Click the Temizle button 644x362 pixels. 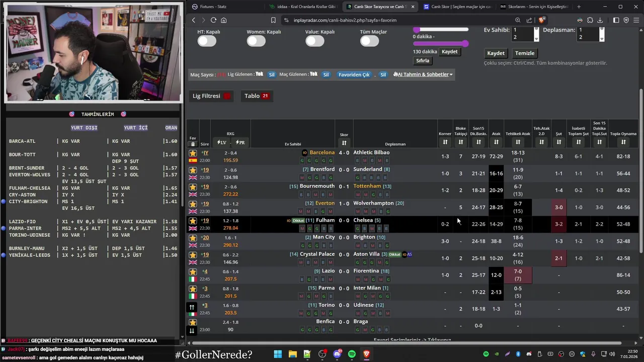[x=525, y=53]
